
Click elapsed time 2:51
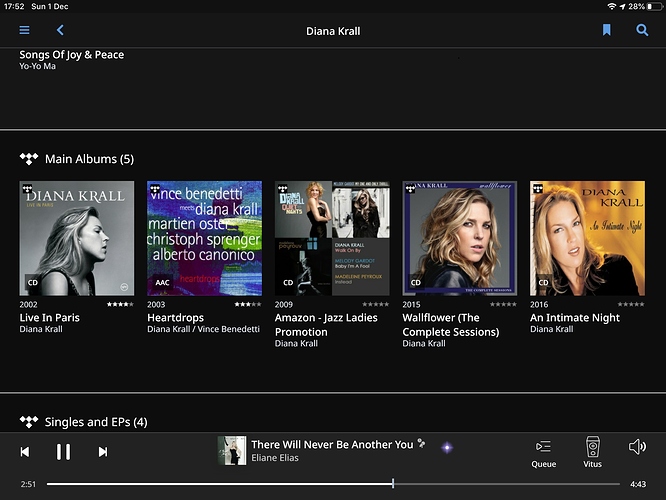click(x=28, y=484)
